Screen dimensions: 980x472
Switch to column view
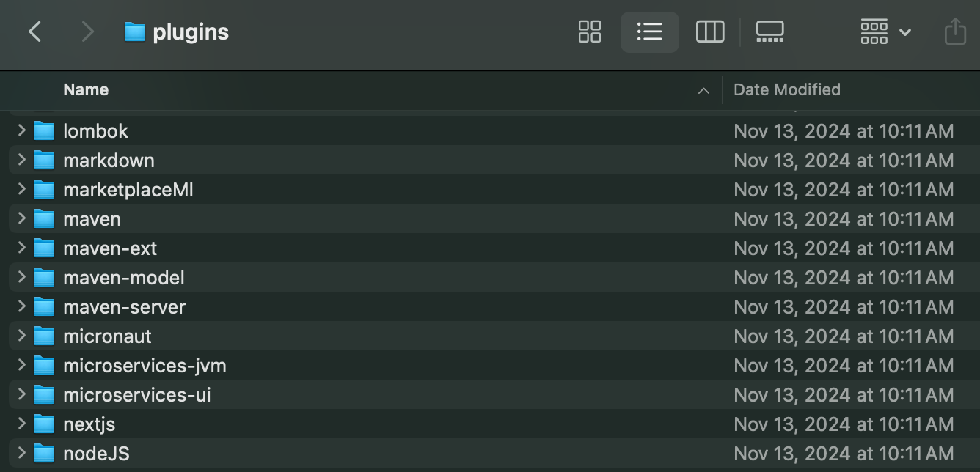[709, 32]
